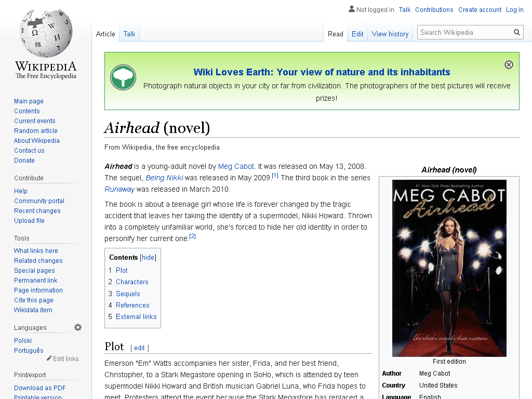Switch to the Talk tab
Viewport: 532px width, 399px height.
click(129, 34)
